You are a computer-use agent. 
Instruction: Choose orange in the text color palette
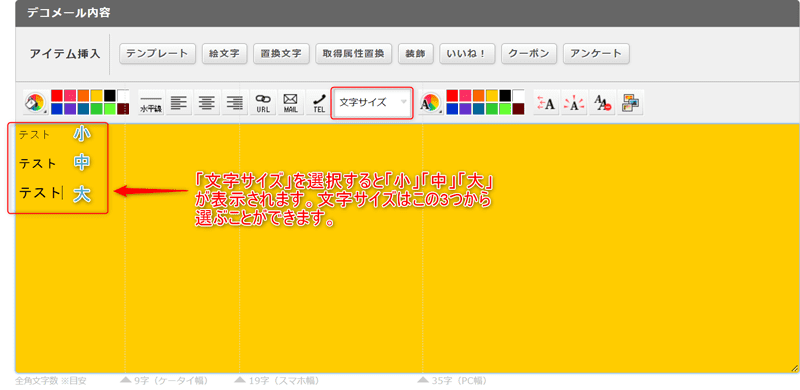click(479, 95)
